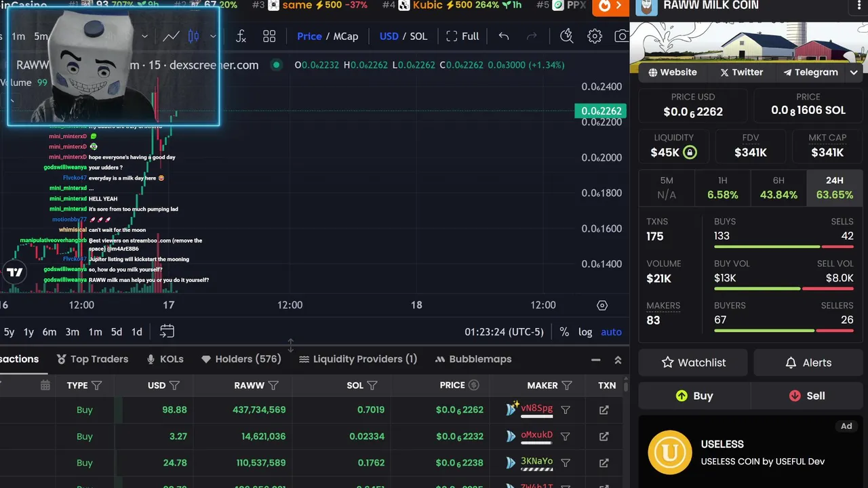
Task: Click the green Buy button
Action: tap(694, 396)
